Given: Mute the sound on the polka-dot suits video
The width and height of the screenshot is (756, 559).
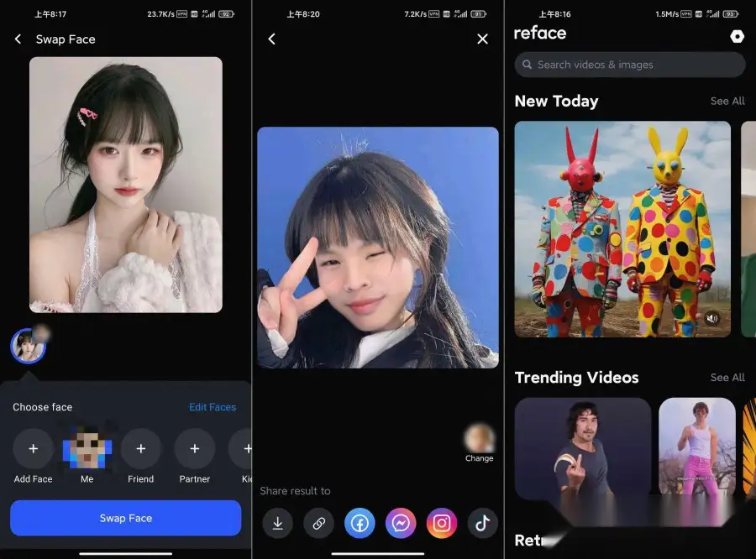Looking at the screenshot, I should [712, 318].
